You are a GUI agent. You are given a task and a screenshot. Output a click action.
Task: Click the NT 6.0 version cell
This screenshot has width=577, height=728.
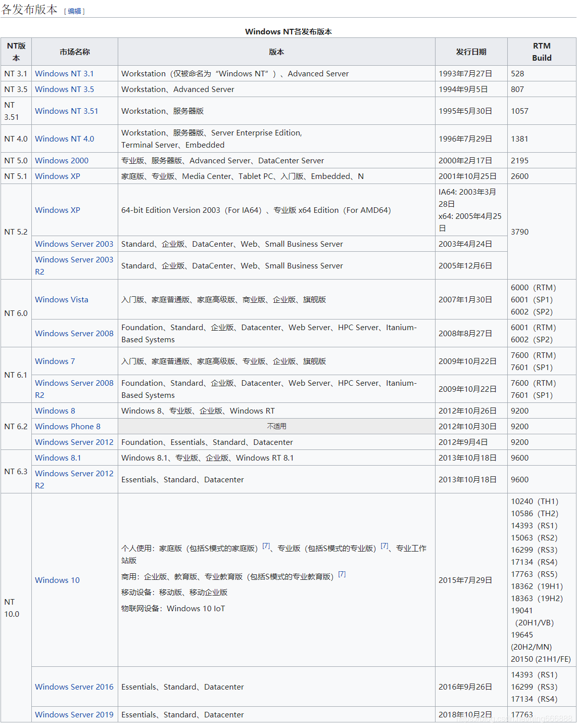tap(16, 313)
